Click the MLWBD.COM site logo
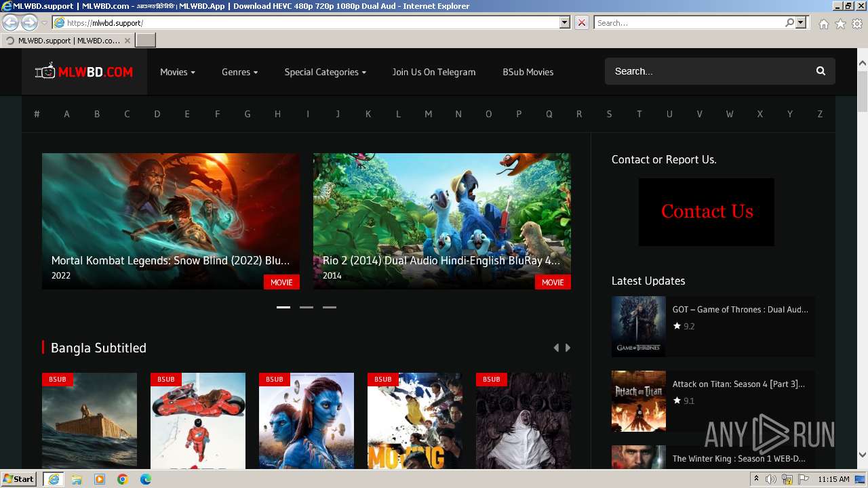868x488 pixels. pos(84,71)
